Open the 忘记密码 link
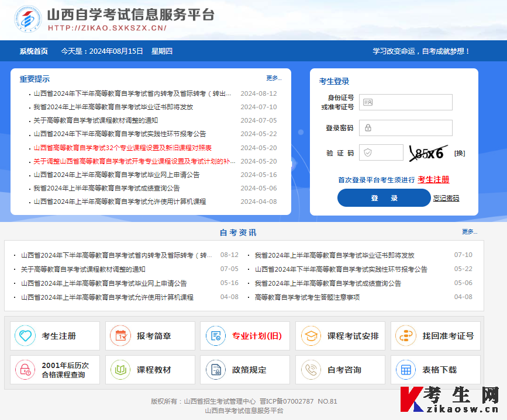Screen dimensions: 507x420 click(446, 197)
